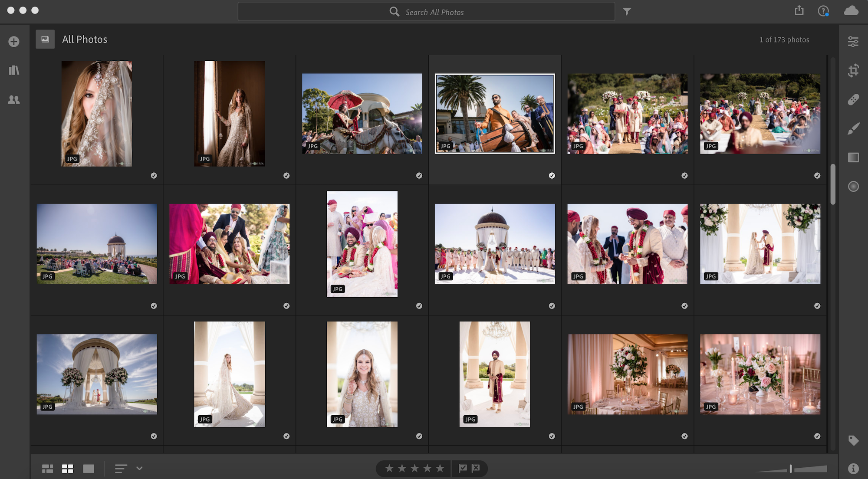Select the Crop & Rotate tool
This screenshot has width=868, height=479.
[x=853, y=70]
